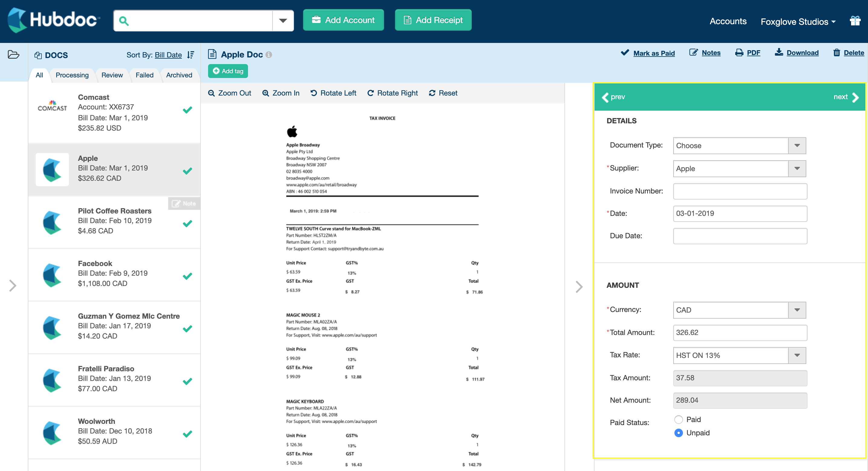This screenshot has width=868, height=471.
Task: Click the Guzman Y Gomez checkmark
Action: pyautogui.click(x=187, y=329)
